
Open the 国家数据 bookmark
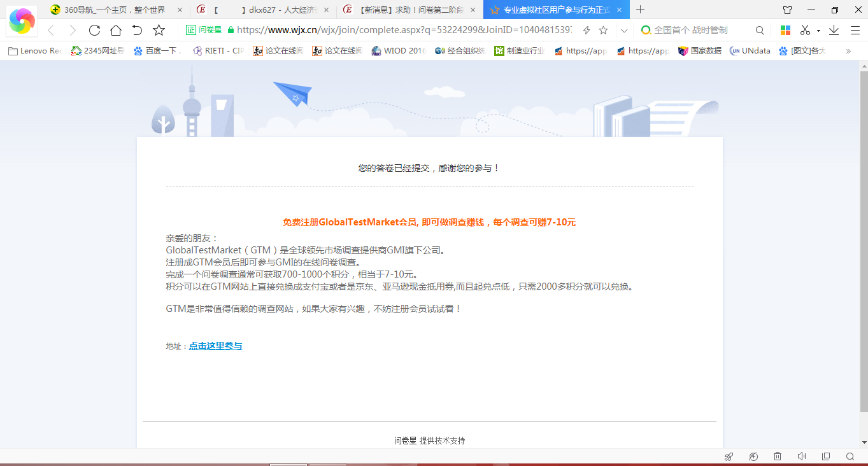tap(700, 51)
